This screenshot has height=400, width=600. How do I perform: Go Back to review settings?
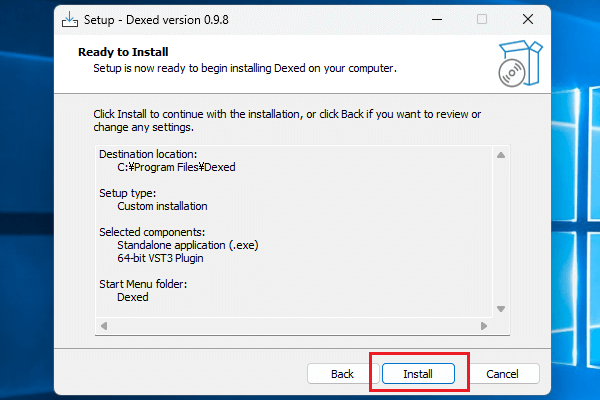point(342,373)
